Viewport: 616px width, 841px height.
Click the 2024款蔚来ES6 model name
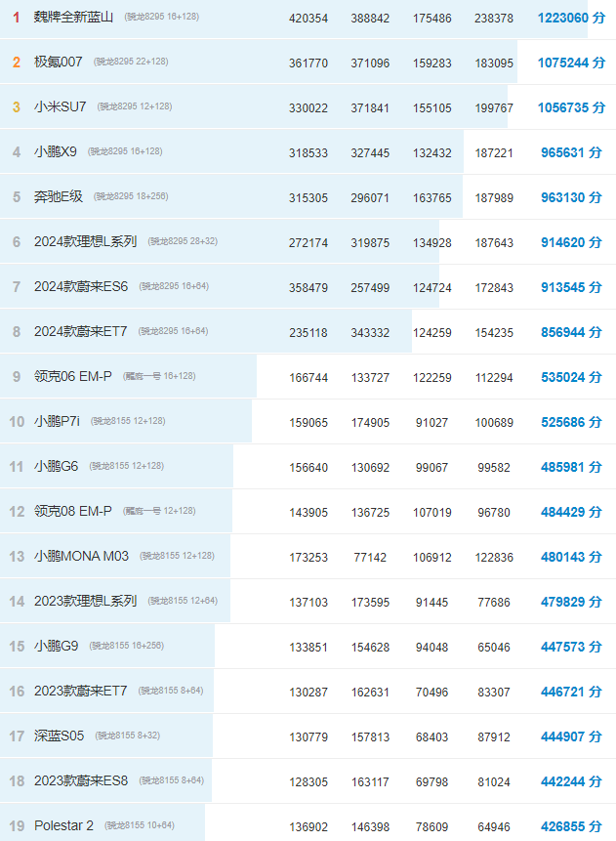pos(81,287)
